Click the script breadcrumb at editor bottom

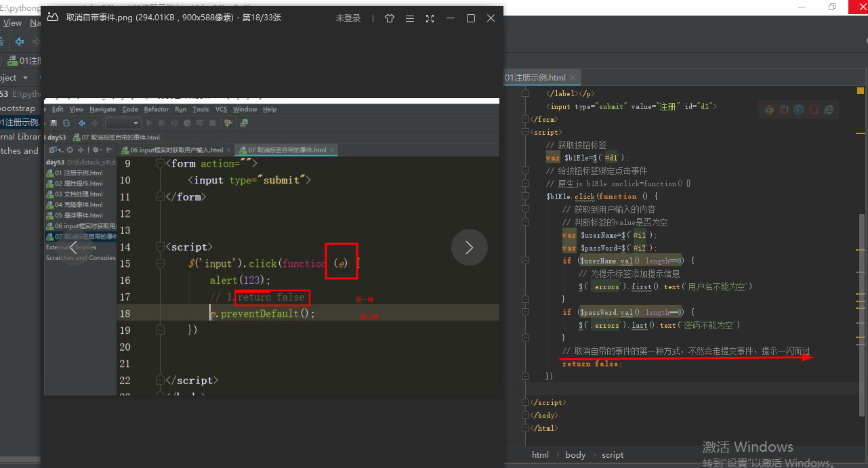click(x=613, y=455)
